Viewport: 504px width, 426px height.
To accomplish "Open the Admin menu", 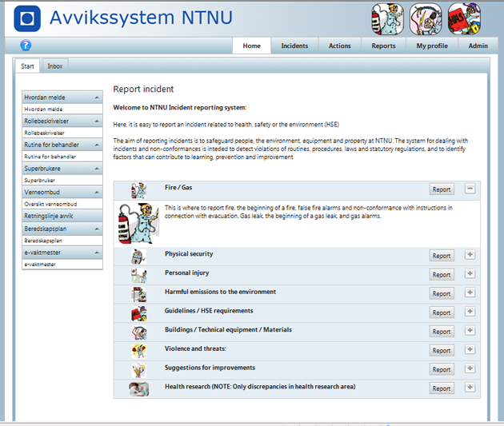I will pos(478,46).
